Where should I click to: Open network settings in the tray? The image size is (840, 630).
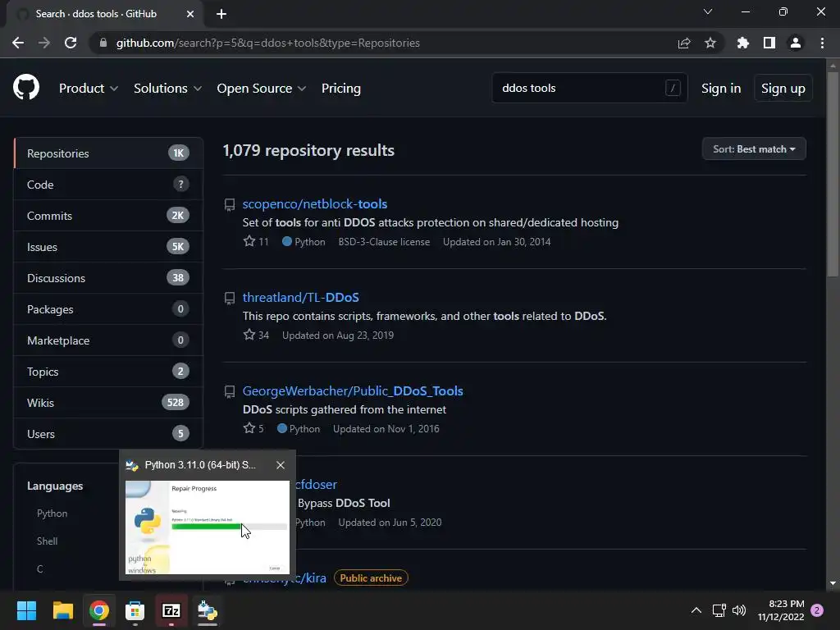(719, 610)
